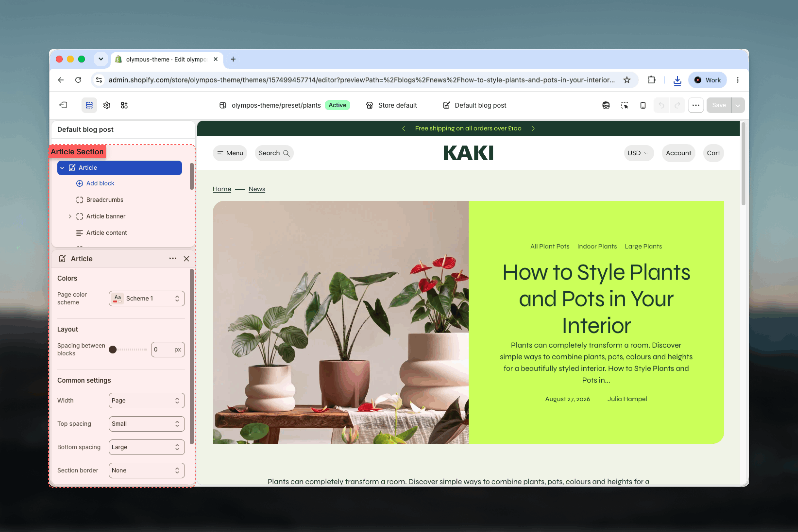This screenshot has height=532, width=798.
Task: Open the Save button dropdown arrow
Action: tap(738, 105)
